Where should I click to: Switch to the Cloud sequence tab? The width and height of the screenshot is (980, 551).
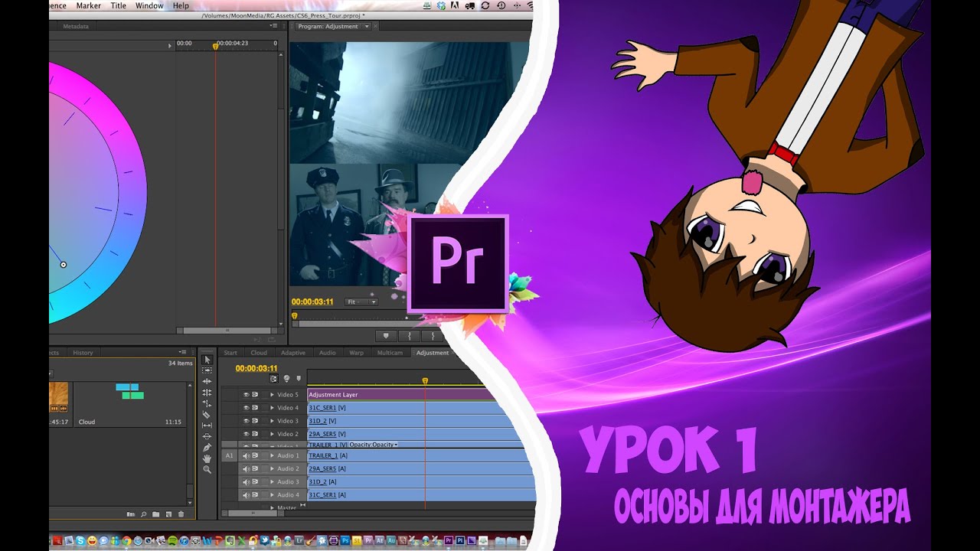click(x=259, y=353)
